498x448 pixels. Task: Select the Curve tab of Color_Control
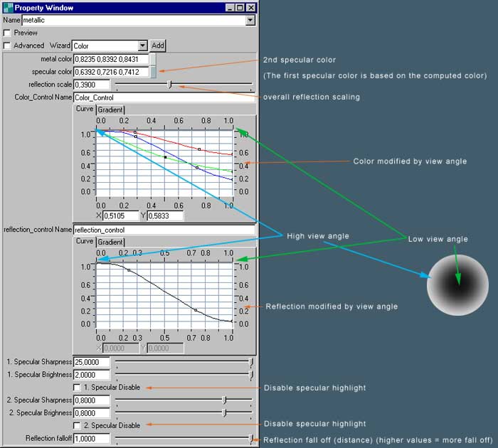point(85,109)
